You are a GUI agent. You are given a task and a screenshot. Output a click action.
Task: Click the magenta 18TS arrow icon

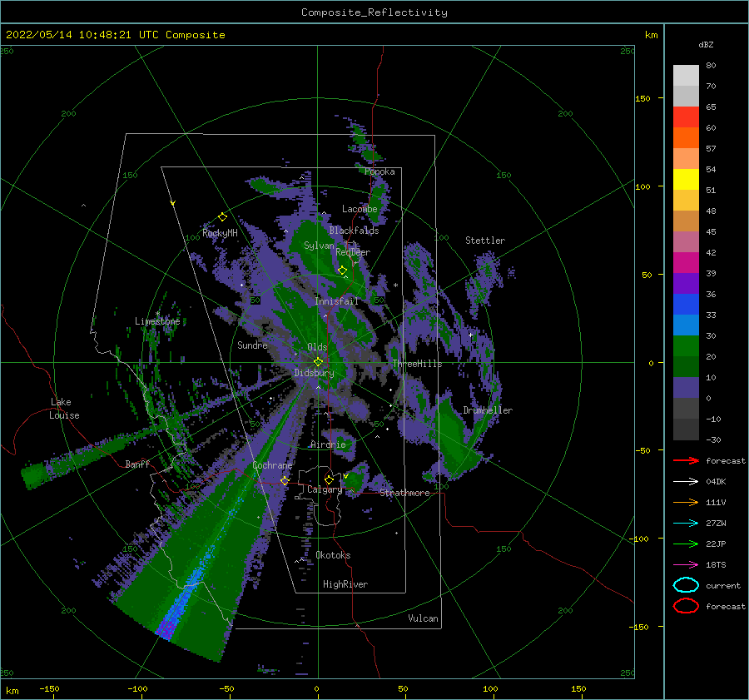[686, 565]
